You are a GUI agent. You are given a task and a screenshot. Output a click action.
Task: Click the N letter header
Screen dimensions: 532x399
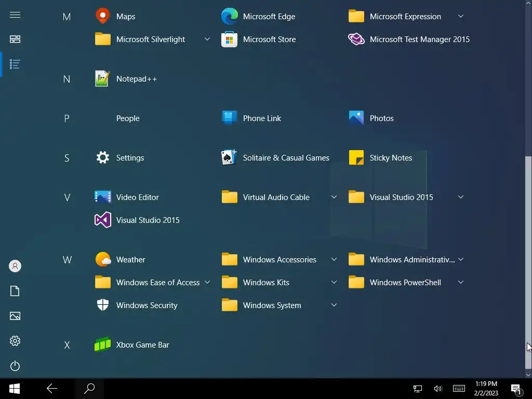67,79
